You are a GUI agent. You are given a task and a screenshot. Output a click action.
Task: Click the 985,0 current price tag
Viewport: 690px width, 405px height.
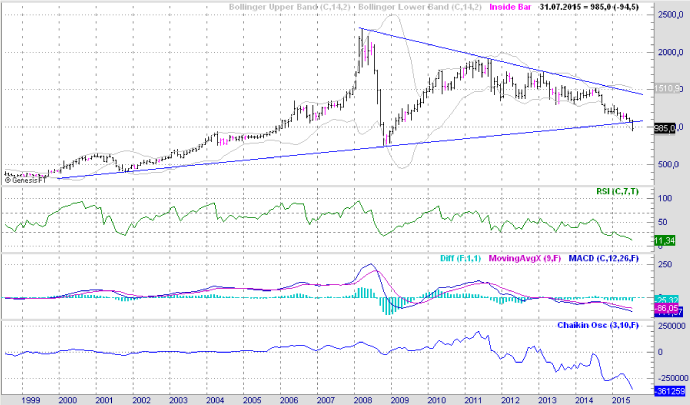pyautogui.click(x=665, y=128)
